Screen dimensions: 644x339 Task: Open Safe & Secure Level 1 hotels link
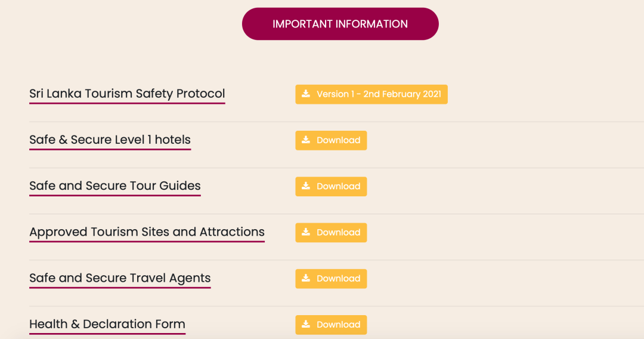pyautogui.click(x=110, y=140)
